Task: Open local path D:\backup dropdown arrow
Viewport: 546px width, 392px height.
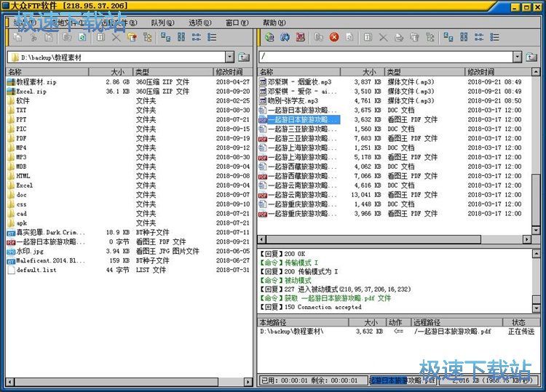Action: tap(229, 57)
